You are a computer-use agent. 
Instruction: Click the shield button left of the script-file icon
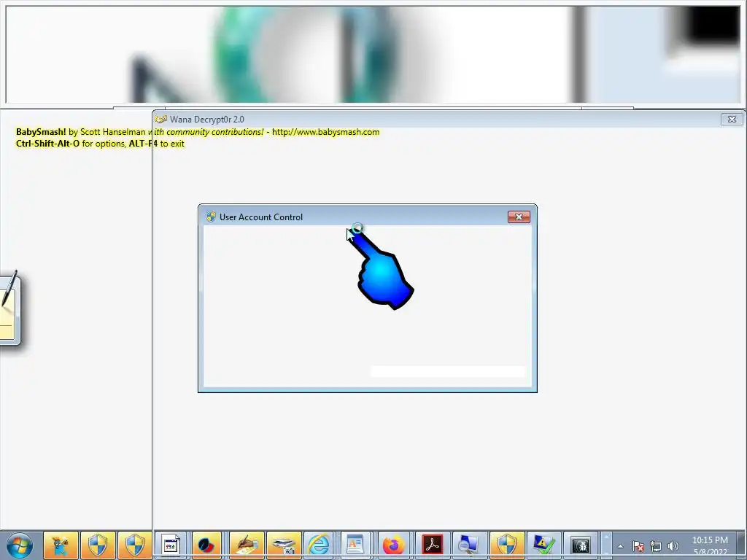coord(135,545)
